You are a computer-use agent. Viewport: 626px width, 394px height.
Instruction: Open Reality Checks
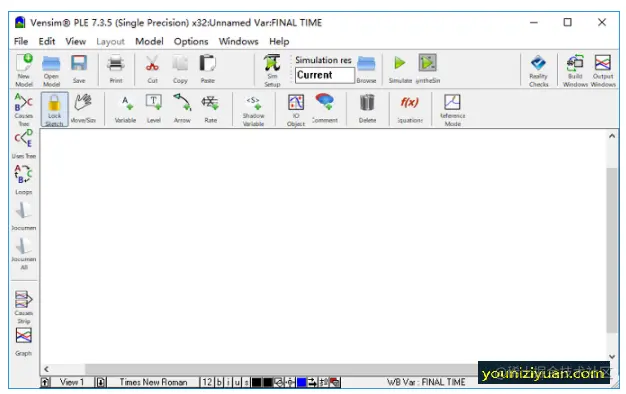(539, 70)
